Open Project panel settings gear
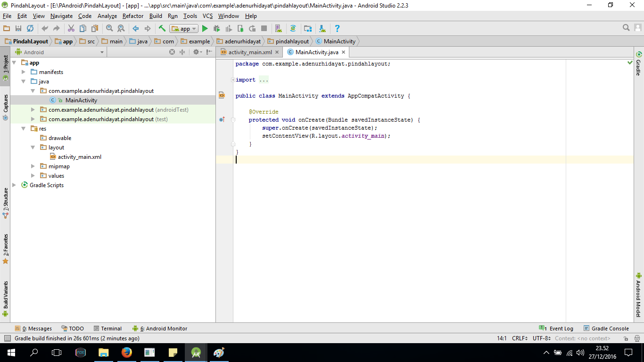644x362 pixels. [196, 52]
